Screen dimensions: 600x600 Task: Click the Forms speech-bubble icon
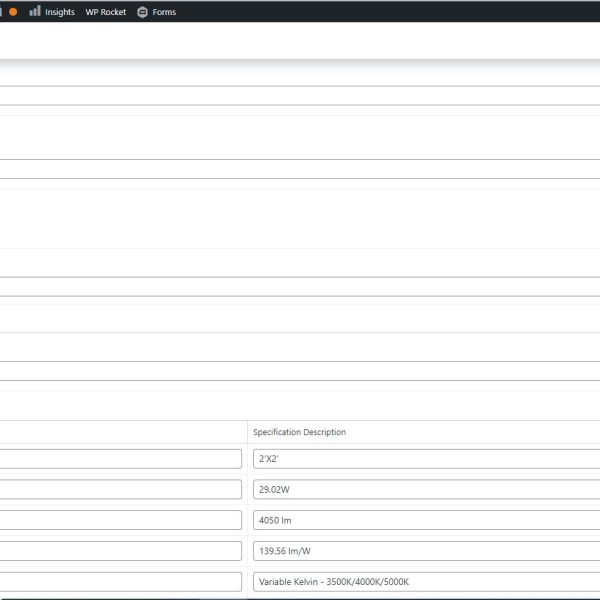click(142, 12)
